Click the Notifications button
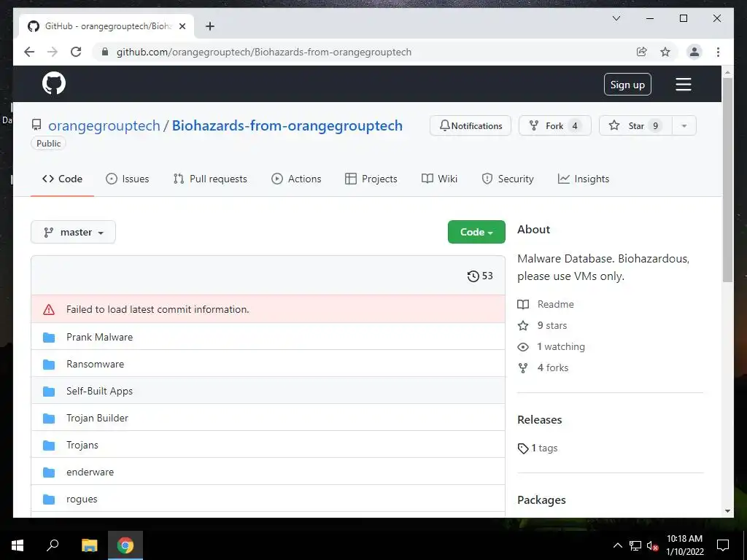The height and width of the screenshot is (560, 747). 471,125
